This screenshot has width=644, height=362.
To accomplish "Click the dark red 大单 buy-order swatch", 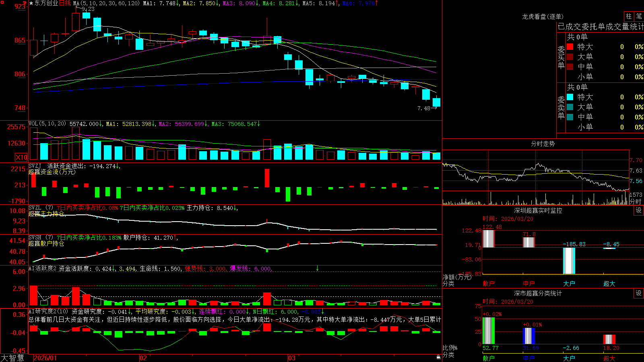I will point(570,57).
